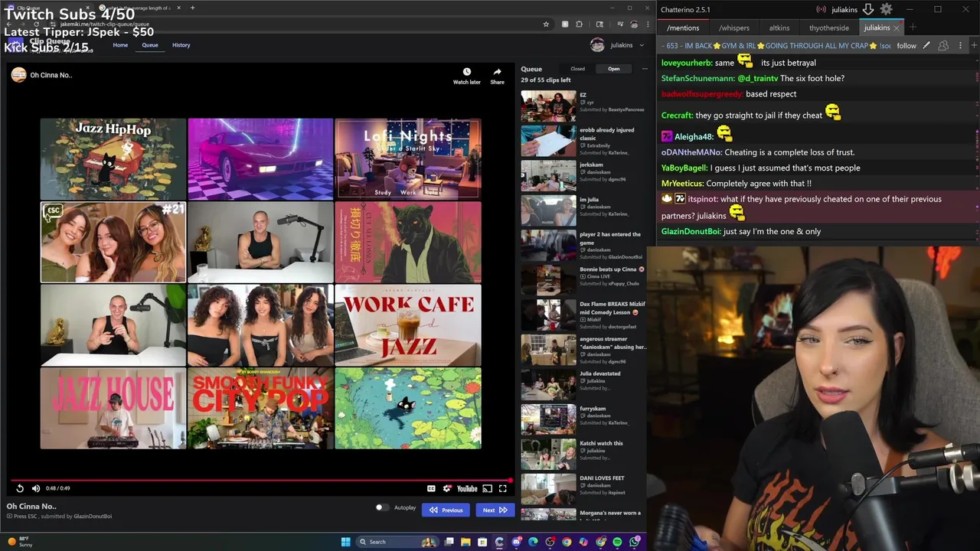Open the altkins chat tab
Viewport: 980px width, 551px height.
click(779, 28)
